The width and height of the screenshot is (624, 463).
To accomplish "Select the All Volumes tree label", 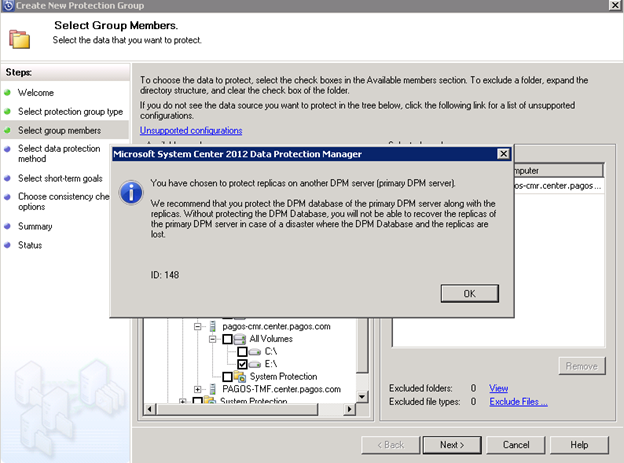I will pyautogui.click(x=271, y=339).
